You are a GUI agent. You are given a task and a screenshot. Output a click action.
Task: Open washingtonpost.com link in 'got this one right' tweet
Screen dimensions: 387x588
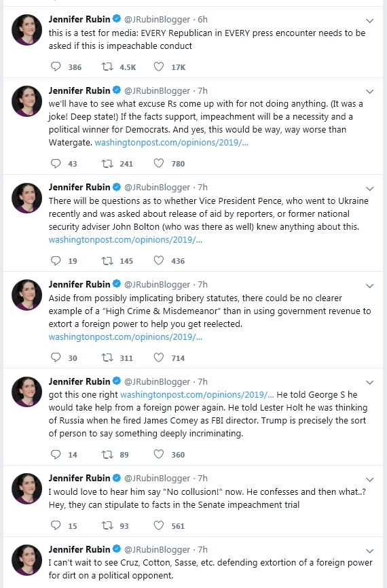(197, 394)
